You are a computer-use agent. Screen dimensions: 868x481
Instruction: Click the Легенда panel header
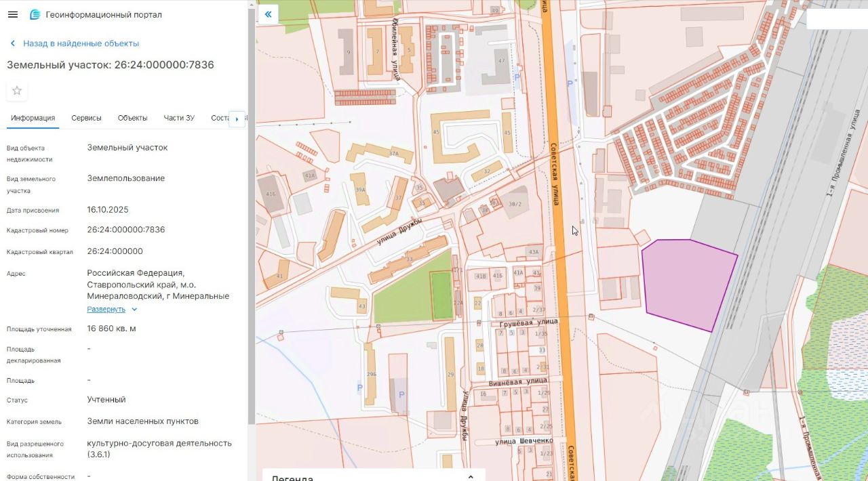(374, 476)
